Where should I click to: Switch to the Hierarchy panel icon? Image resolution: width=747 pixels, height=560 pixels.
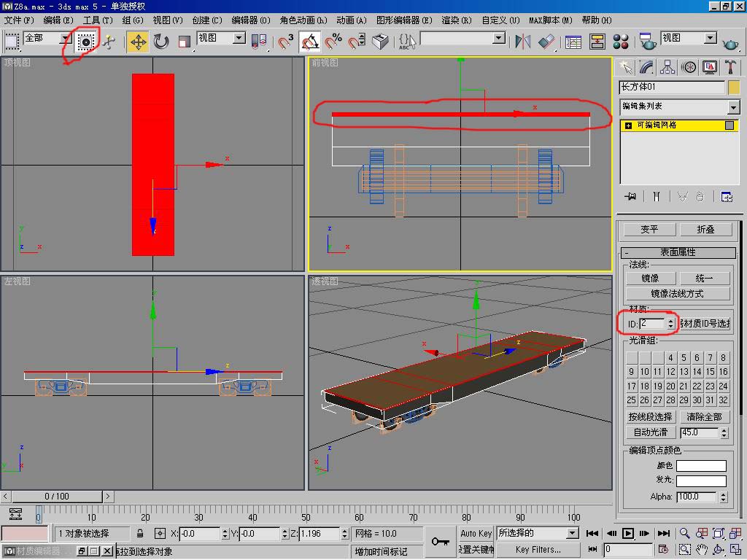click(x=667, y=67)
